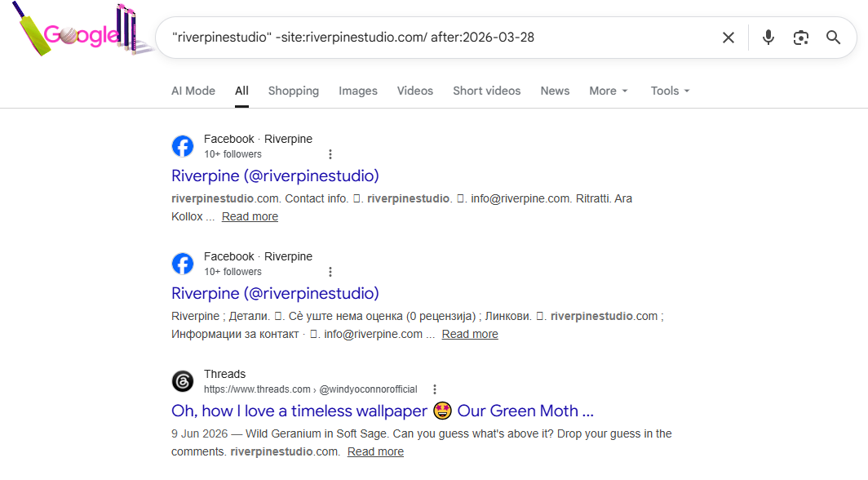Image resolution: width=868 pixels, height=480 pixels.
Task: Open first Riverpine (@riverpinestudio) result title
Action: (275, 176)
